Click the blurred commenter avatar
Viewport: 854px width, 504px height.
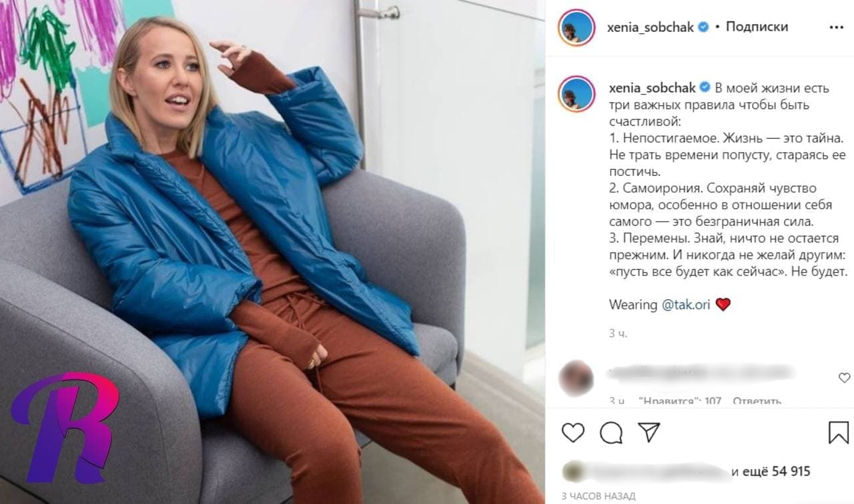click(x=576, y=378)
